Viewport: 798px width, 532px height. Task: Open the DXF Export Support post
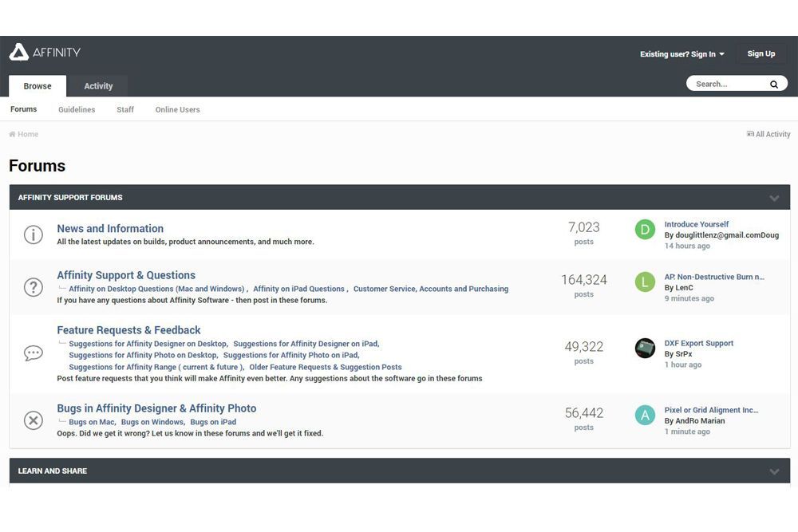click(x=699, y=343)
